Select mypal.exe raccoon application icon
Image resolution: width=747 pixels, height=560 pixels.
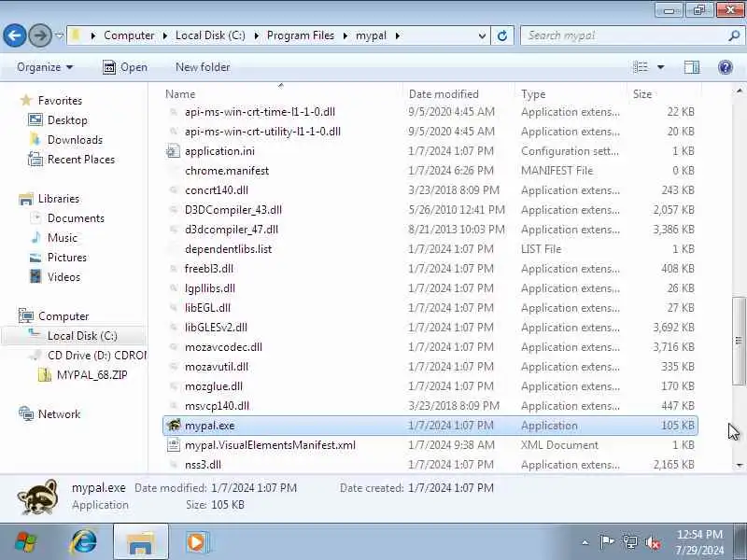click(x=174, y=426)
